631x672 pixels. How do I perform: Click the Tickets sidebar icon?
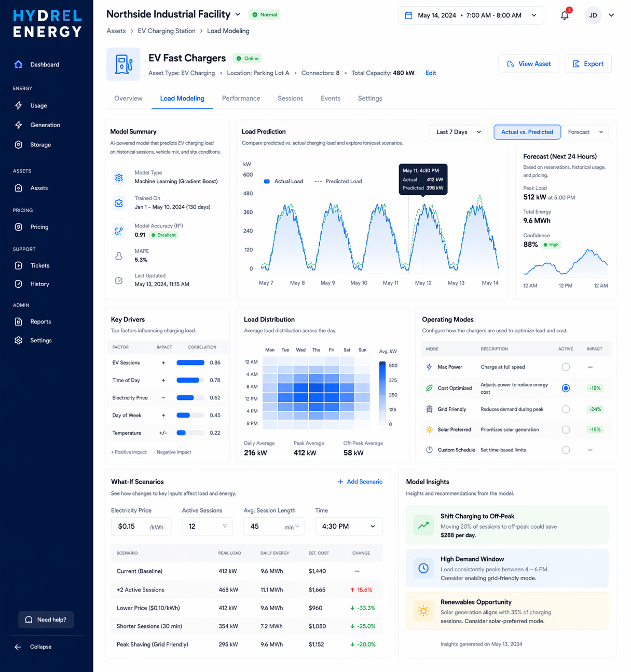point(19,265)
